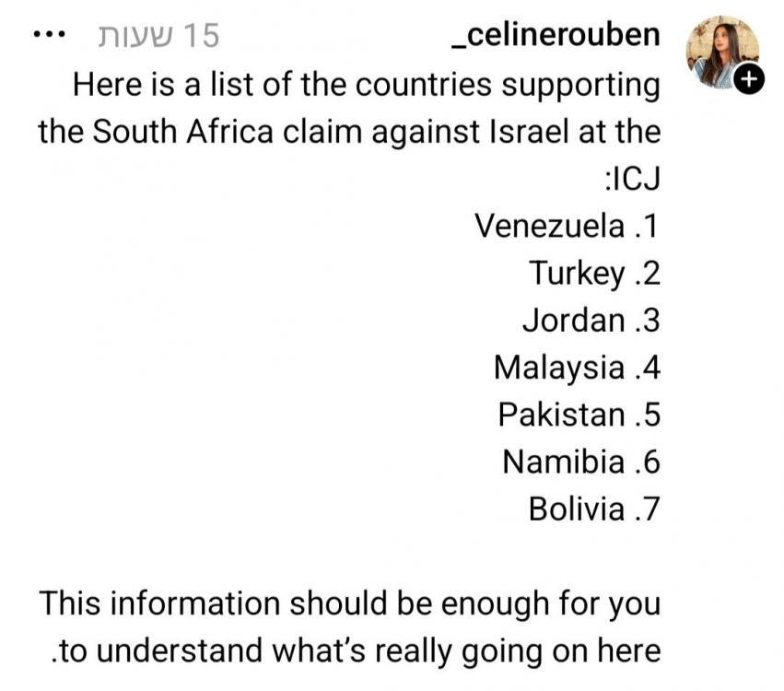
Task: Click the 15 שעות timestamp
Action: (158, 36)
